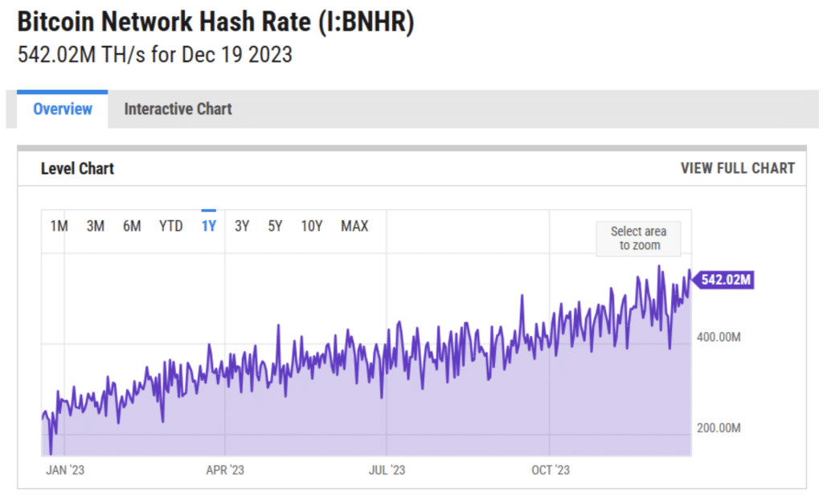Viewport: 823px width, 504px height.
Task: Select the 1M time range
Action: coord(58,226)
